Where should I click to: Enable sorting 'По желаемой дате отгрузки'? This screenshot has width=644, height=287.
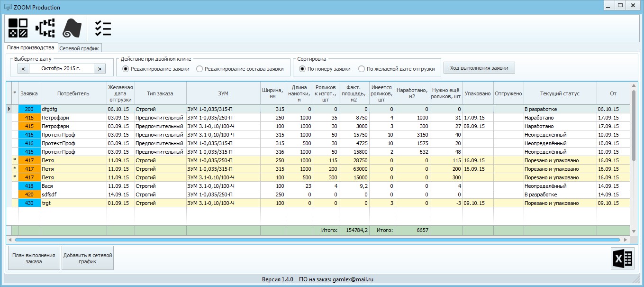(362, 69)
